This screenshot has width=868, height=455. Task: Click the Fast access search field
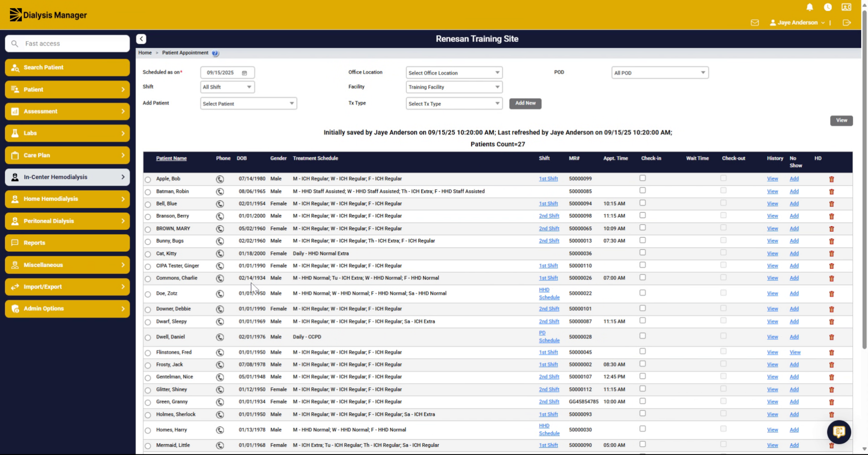(67, 44)
